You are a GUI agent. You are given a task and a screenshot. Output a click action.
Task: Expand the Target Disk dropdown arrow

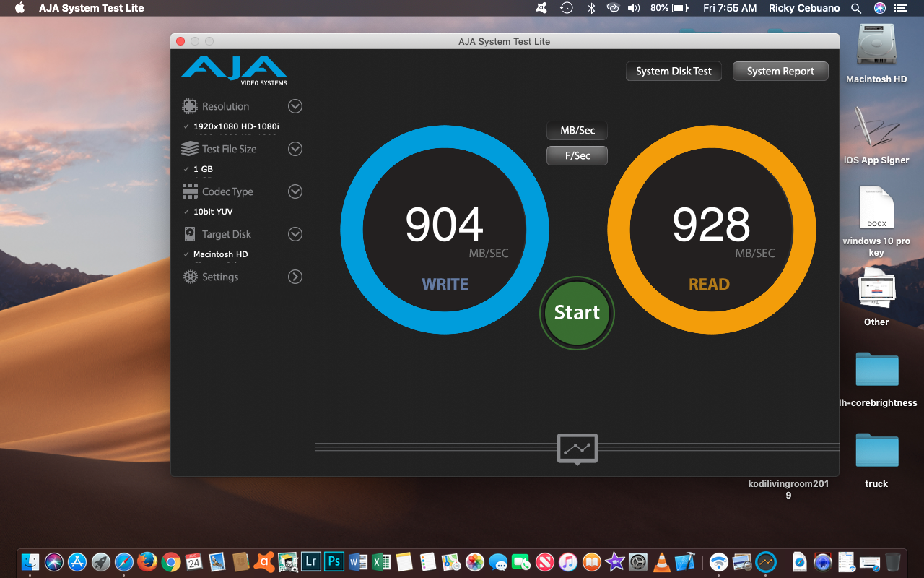[x=295, y=234]
